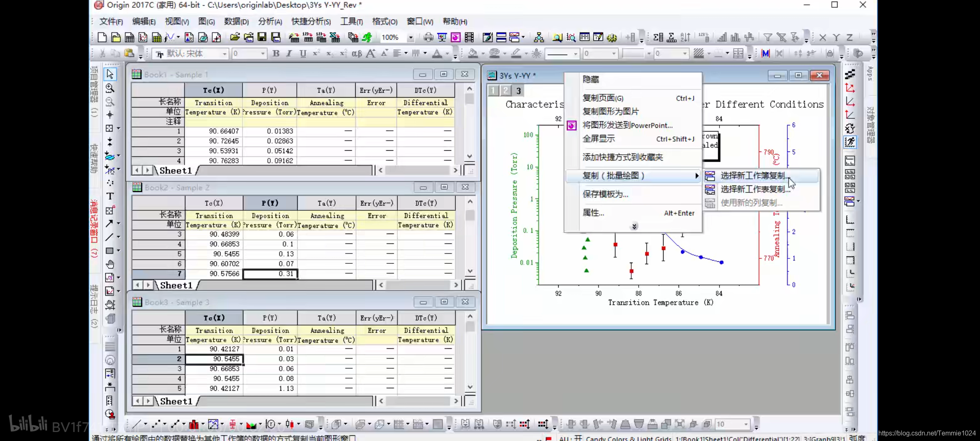
Task: Toggle Bold formatting button
Action: [x=276, y=53]
